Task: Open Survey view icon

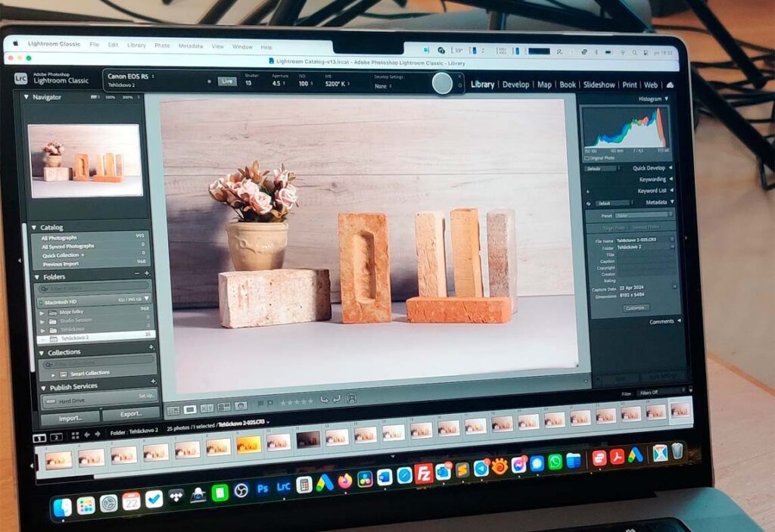Action: point(224,407)
